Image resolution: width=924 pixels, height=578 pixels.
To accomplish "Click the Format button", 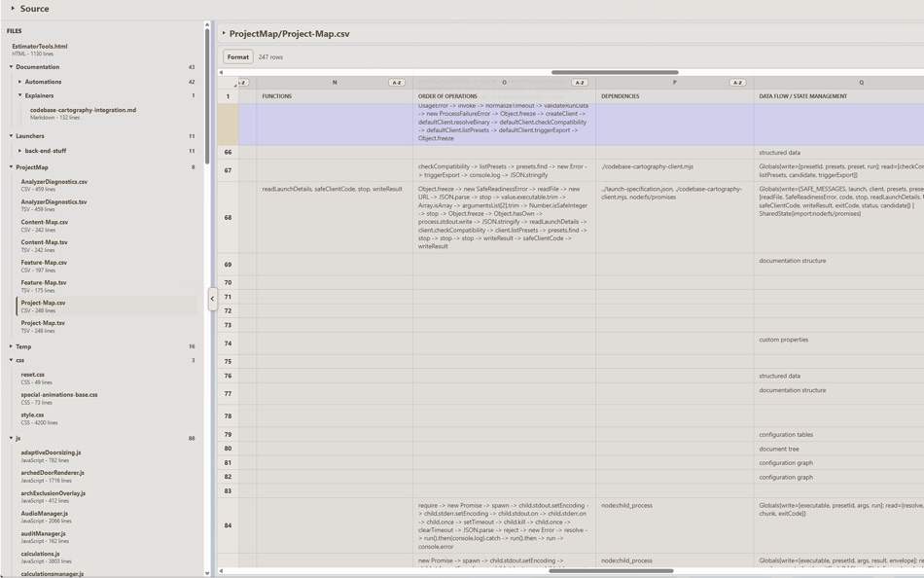I will 238,56.
